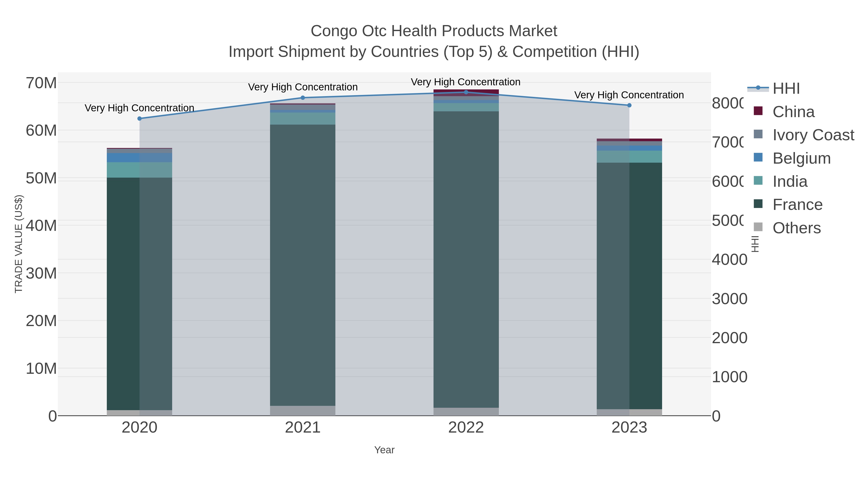Click the India bar segment for 2023
The image size is (868, 488).
click(629, 157)
